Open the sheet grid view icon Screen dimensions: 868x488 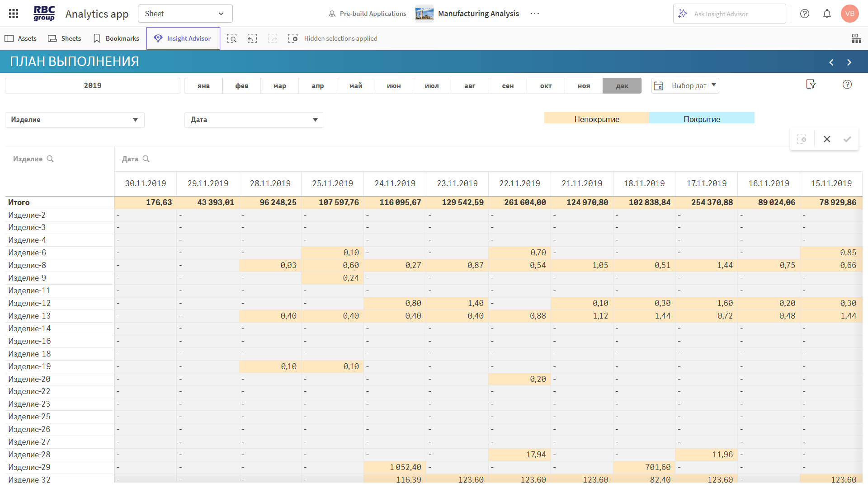tap(856, 38)
